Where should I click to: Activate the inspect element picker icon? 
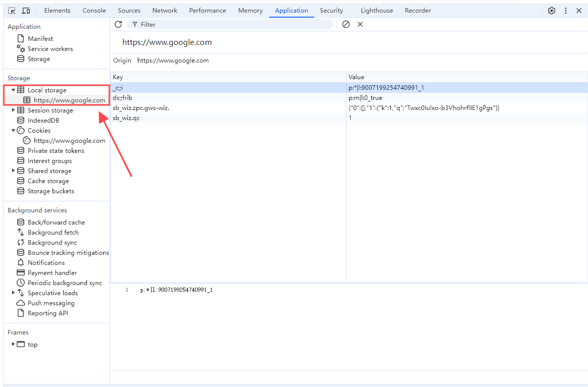(12, 11)
